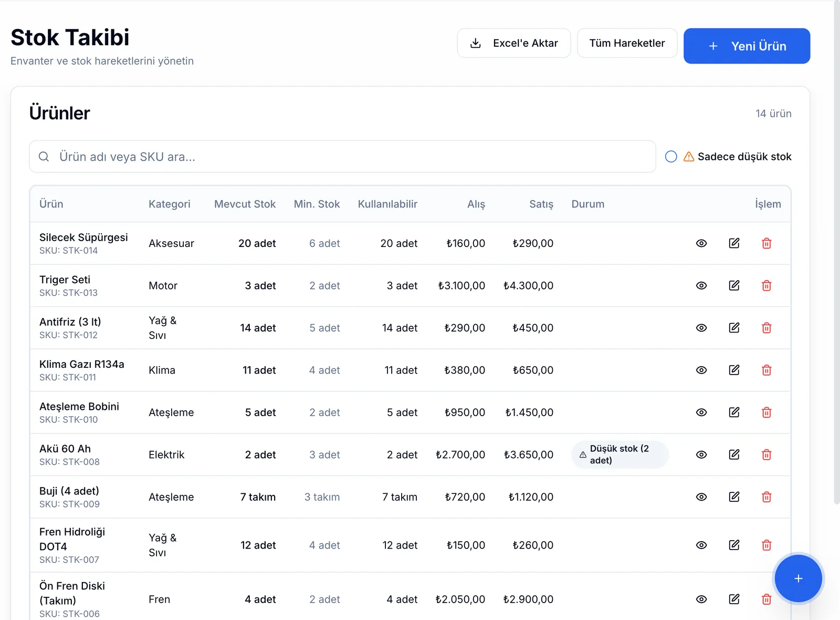The image size is (840, 620).
Task: Delete the Silecek Süpürgesi row
Action: pos(766,243)
